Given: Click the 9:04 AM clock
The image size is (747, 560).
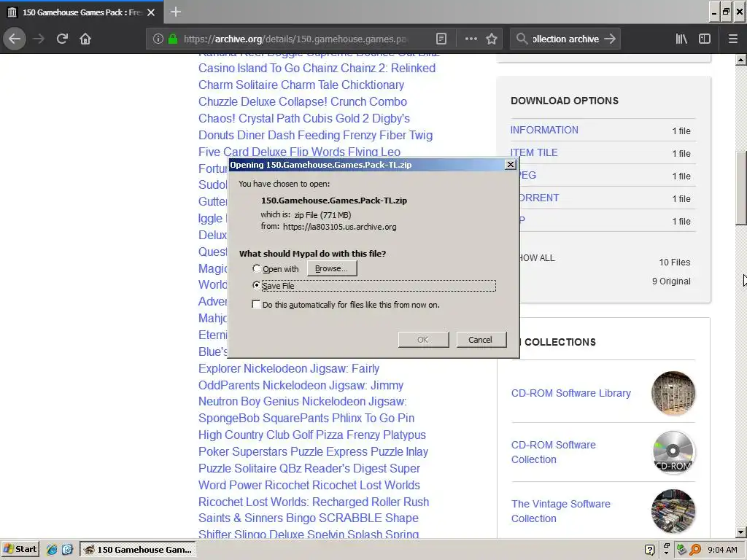Looking at the screenshot, I should 722,550.
